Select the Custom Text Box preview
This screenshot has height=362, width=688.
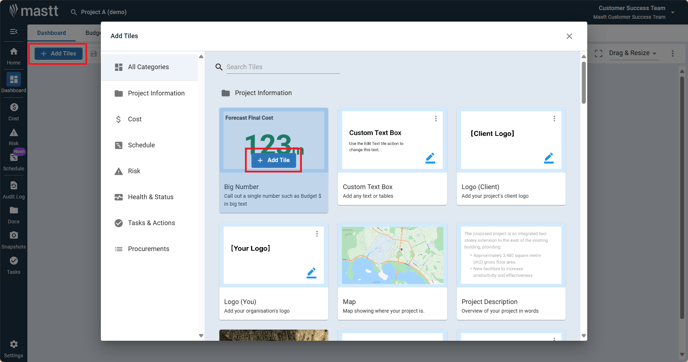[x=392, y=140]
